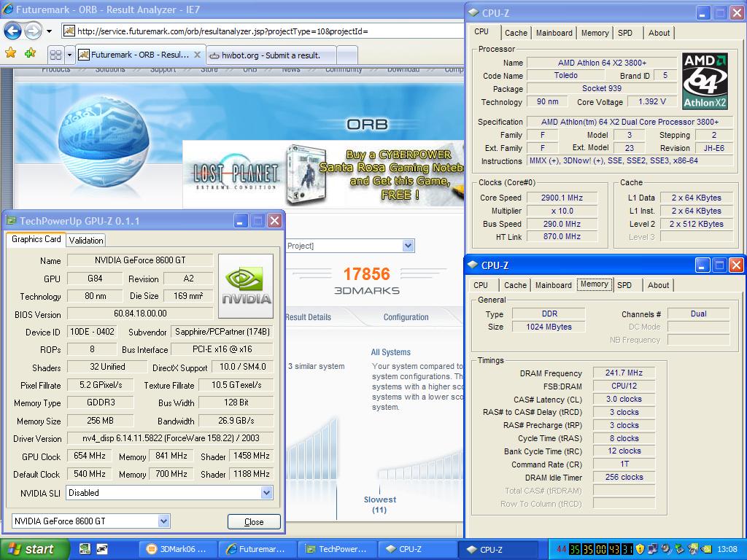Click the address bar URL field
The height and width of the screenshot is (560, 747).
coord(263,31)
